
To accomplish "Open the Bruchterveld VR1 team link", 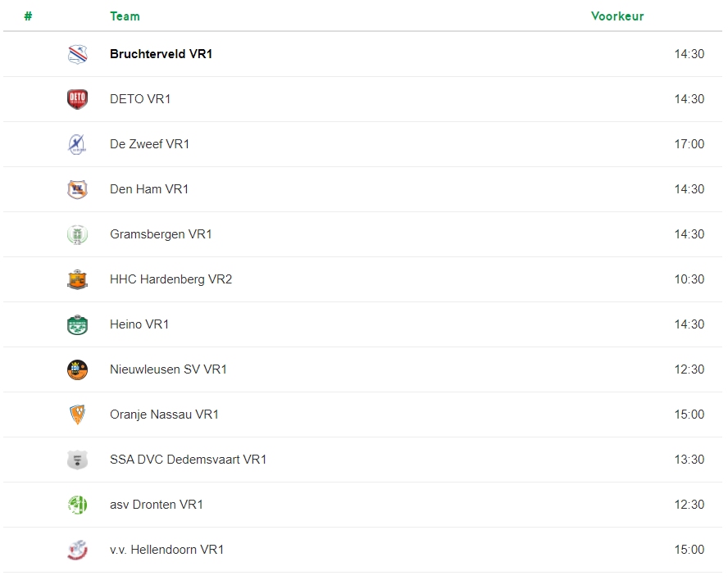I will 161,54.
